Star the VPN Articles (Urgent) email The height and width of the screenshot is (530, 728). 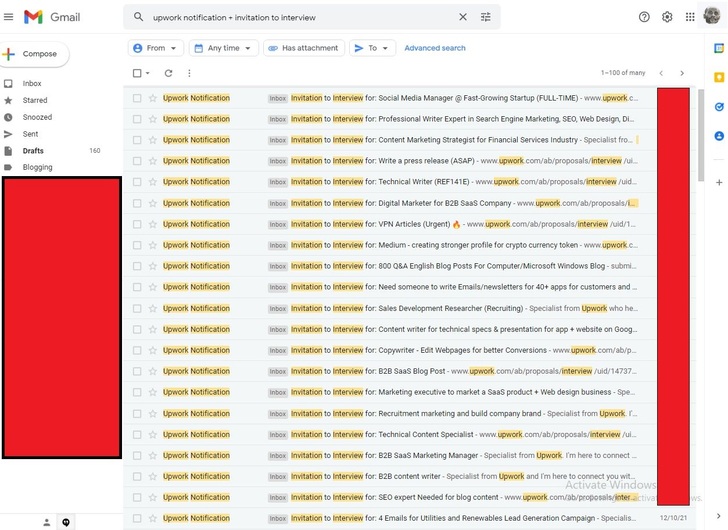[x=152, y=224]
